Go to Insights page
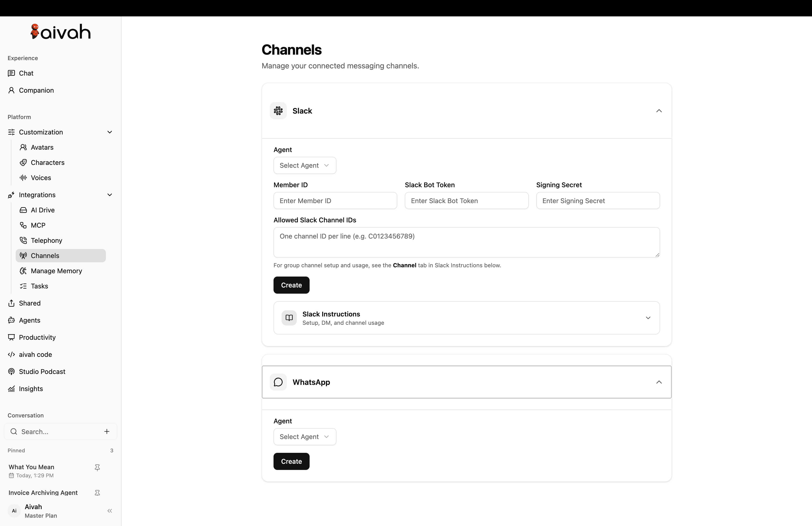The height and width of the screenshot is (526, 812). click(31, 389)
